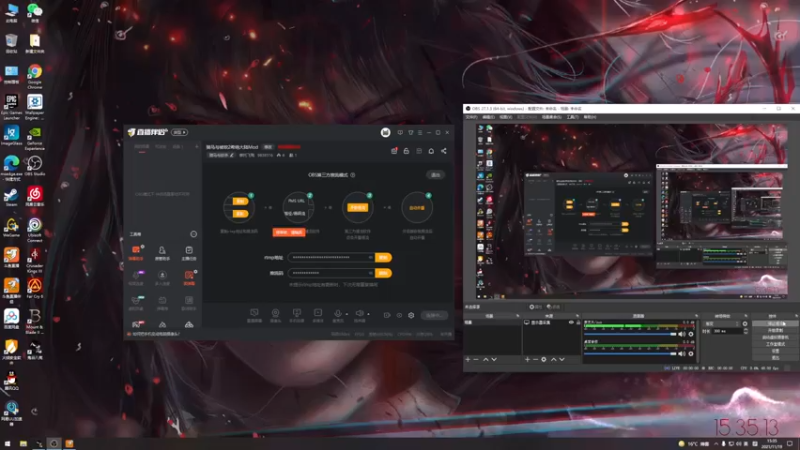Click the OBS source properties gear button
800x450 pixels.
click(x=535, y=307)
